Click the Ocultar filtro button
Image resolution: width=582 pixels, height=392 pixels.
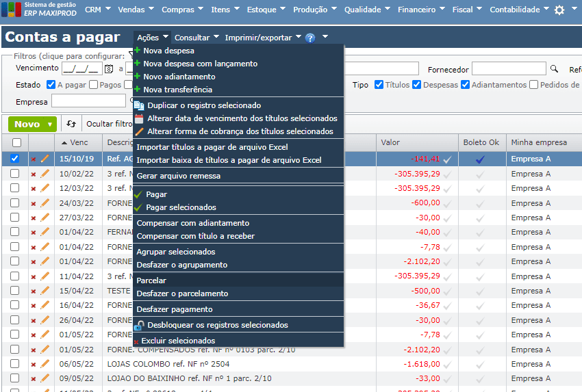coord(108,124)
